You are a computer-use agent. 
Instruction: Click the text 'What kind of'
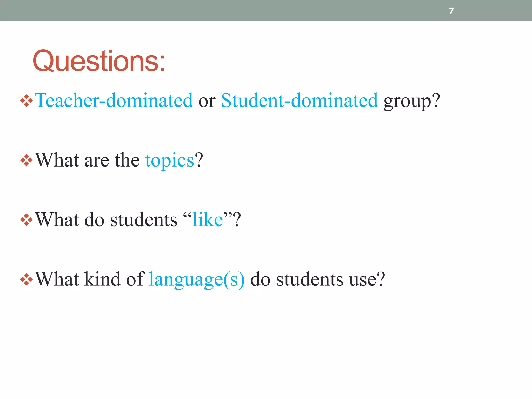click(90, 279)
